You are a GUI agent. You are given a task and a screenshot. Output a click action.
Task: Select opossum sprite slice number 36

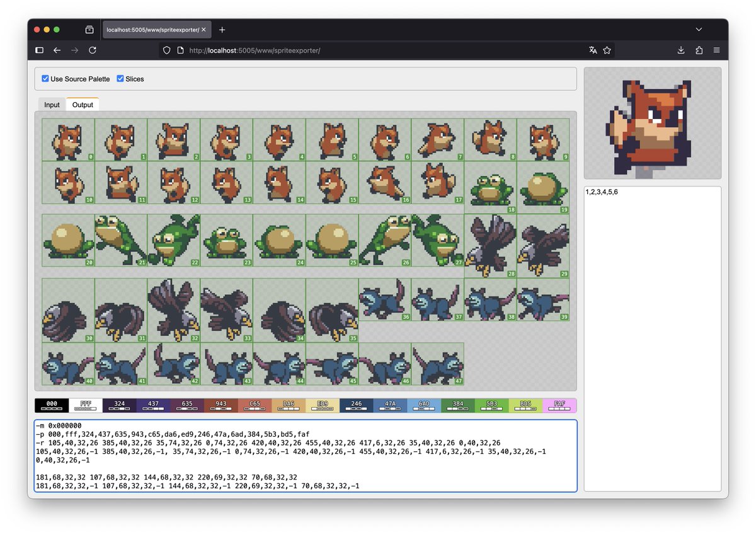[x=385, y=299]
